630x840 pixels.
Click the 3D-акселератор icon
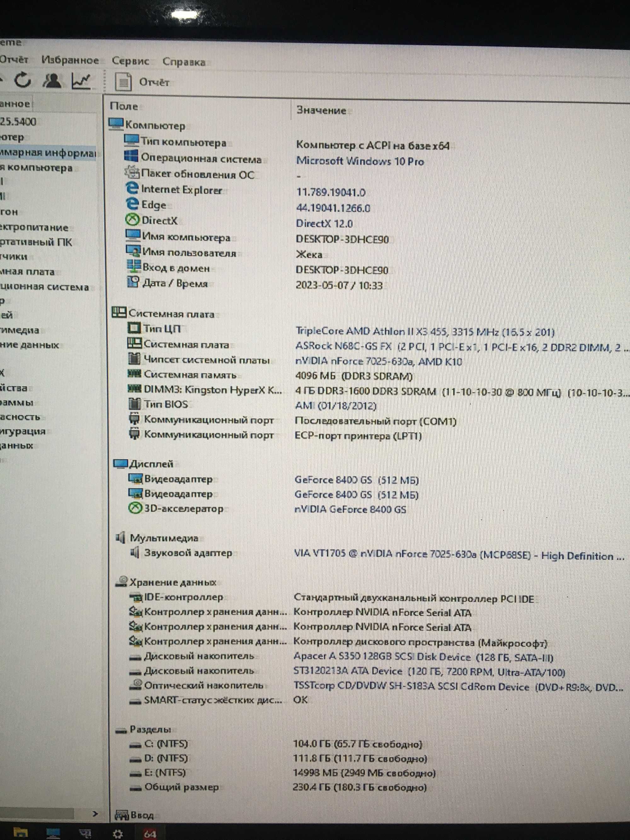pos(135,508)
